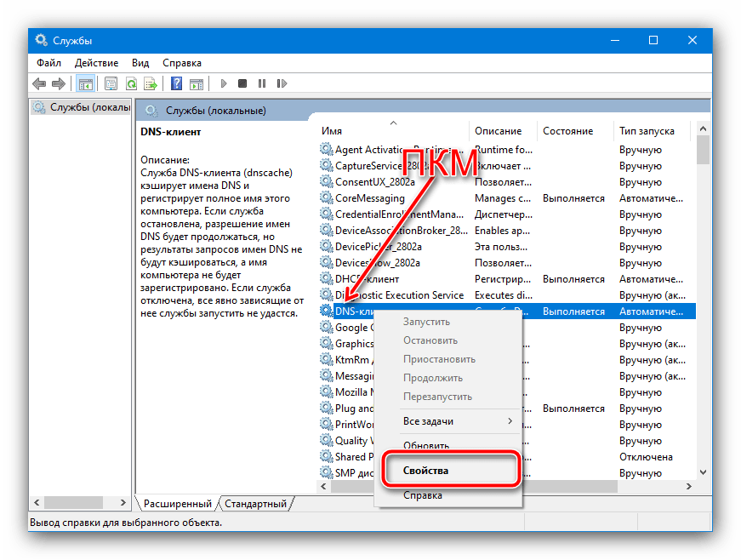Maximize the Службы window

653,40
